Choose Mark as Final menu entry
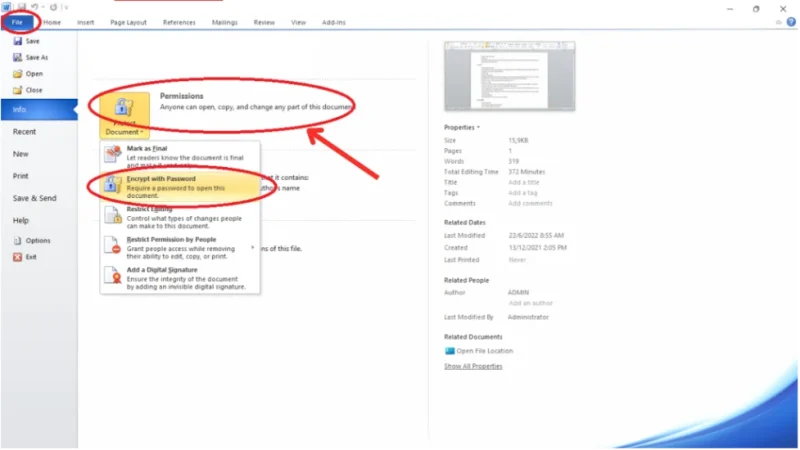This screenshot has width=800, height=450. coord(180,156)
